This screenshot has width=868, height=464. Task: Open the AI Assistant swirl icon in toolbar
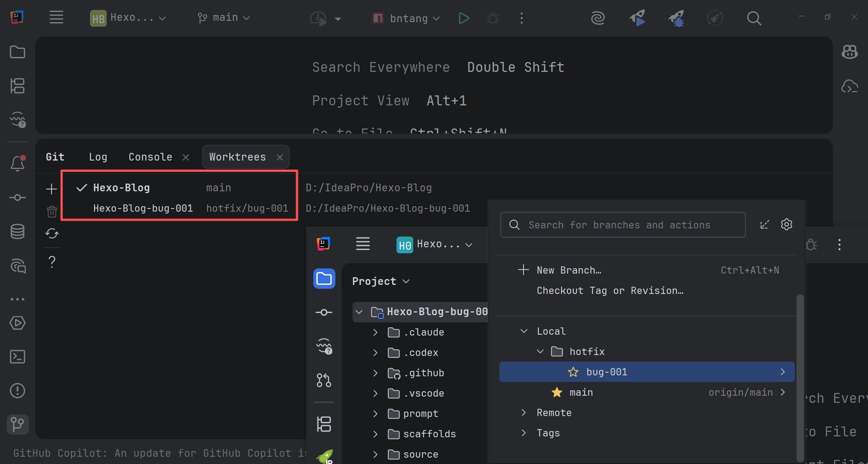598,18
